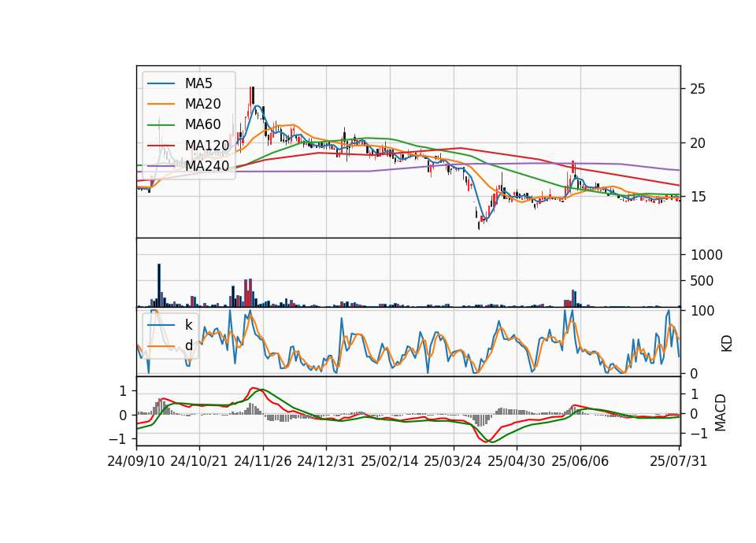Viewport: 756px width, 543px height.
Task: Click the candlestick peak near price 25
Action: point(252,95)
